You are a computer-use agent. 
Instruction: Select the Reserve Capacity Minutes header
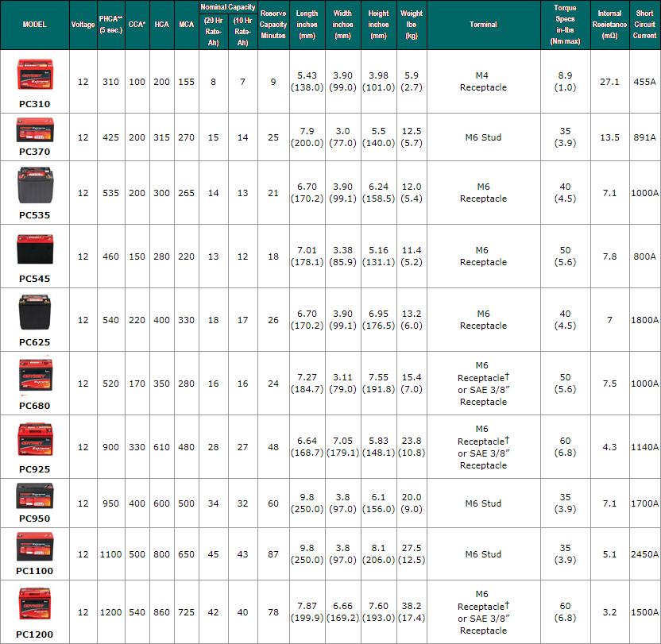pos(273,25)
